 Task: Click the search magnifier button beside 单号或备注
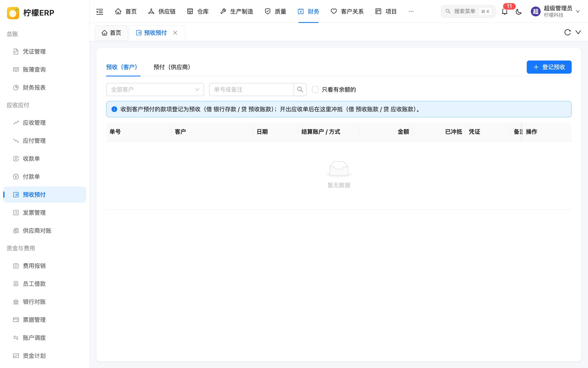(x=300, y=90)
